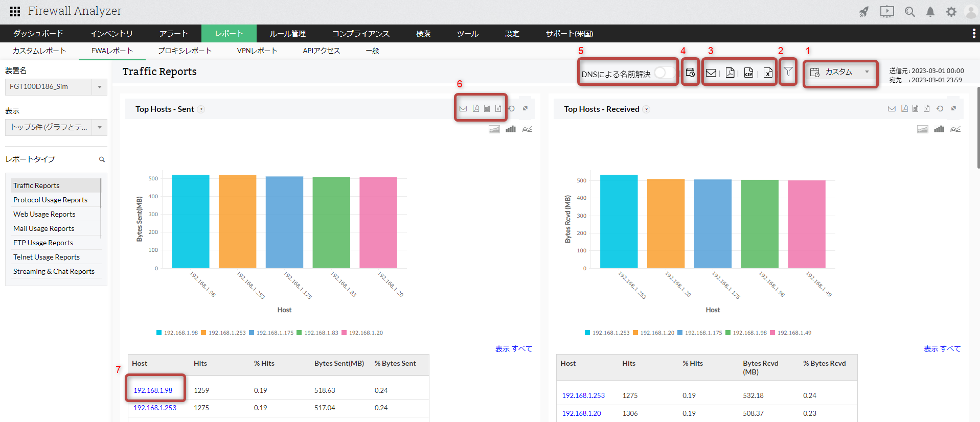The image size is (980, 422).
Task: Open the presentation screen icon
Action: [x=887, y=12]
